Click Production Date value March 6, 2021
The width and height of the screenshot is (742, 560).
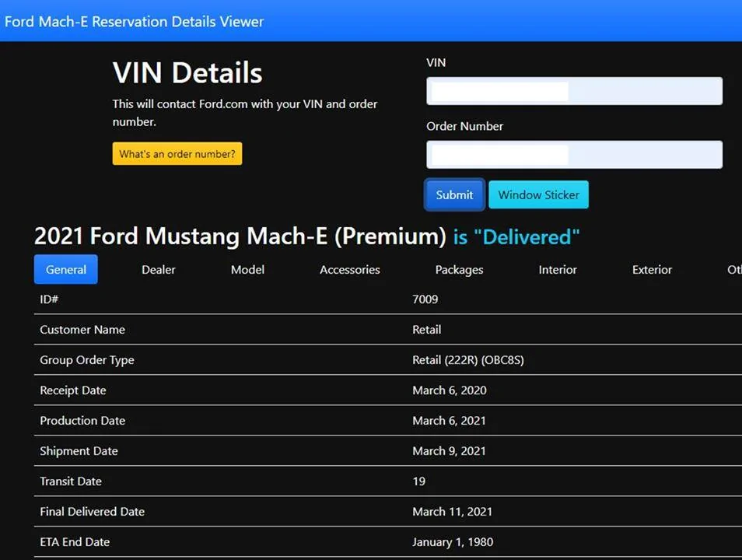(x=449, y=421)
